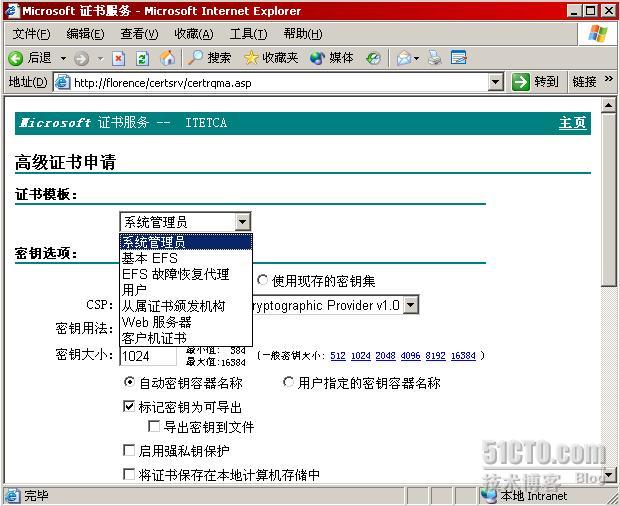
Task: Click the 完毕 status text
Action: coord(36,495)
